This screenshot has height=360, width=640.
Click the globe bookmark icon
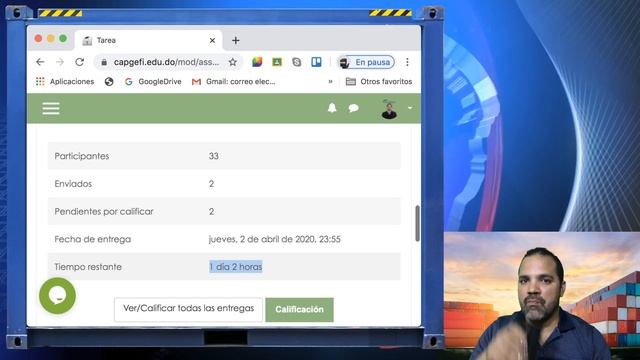click(109, 82)
